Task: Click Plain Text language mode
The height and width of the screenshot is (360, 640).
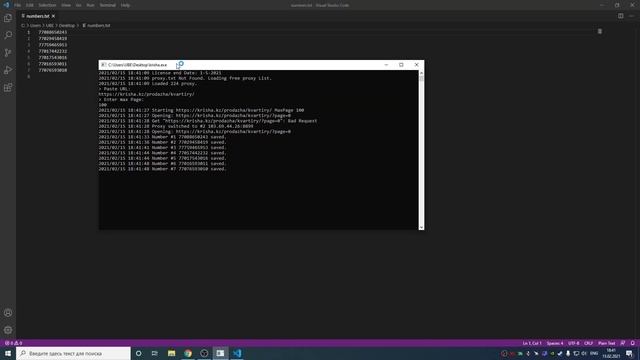Action: click(x=607, y=343)
